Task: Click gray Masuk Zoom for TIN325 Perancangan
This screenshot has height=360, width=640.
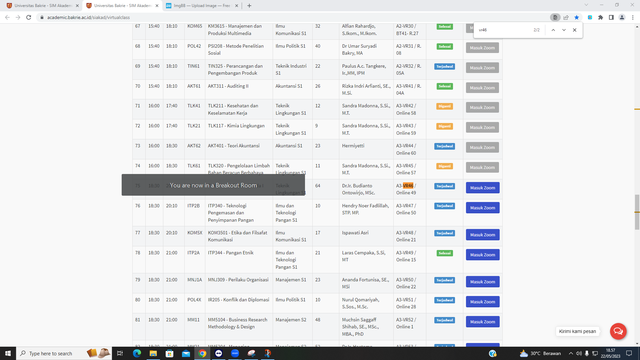Action: 482,68
